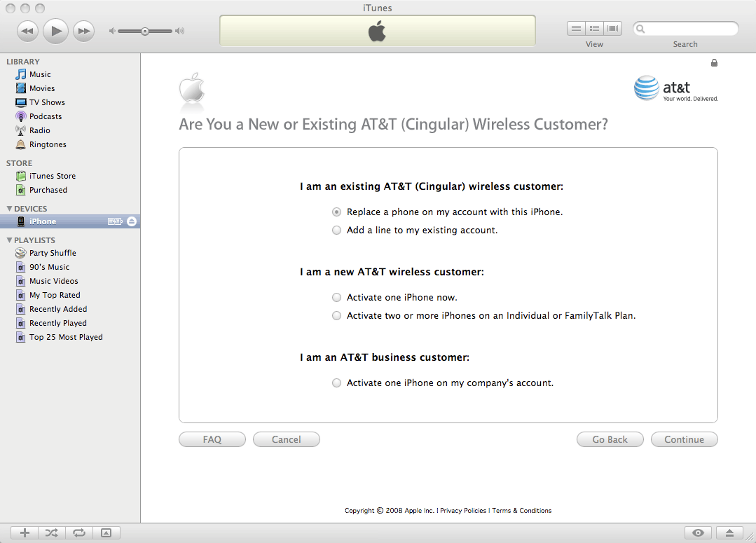Screen dimensions: 756x543
Task: Click the Go Back button
Action: pyautogui.click(x=610, y=439)
